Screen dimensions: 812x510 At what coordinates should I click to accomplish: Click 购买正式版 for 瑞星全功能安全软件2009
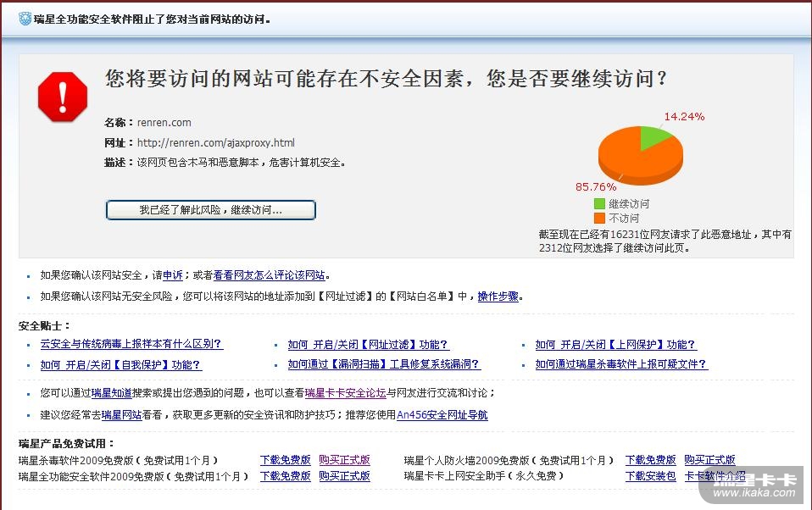[x=344, y=476]
